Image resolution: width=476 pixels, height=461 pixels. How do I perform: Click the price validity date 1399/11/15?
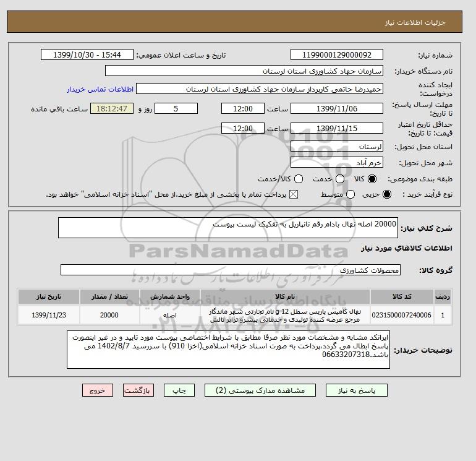pyautogui.click(x=337, y=129)
